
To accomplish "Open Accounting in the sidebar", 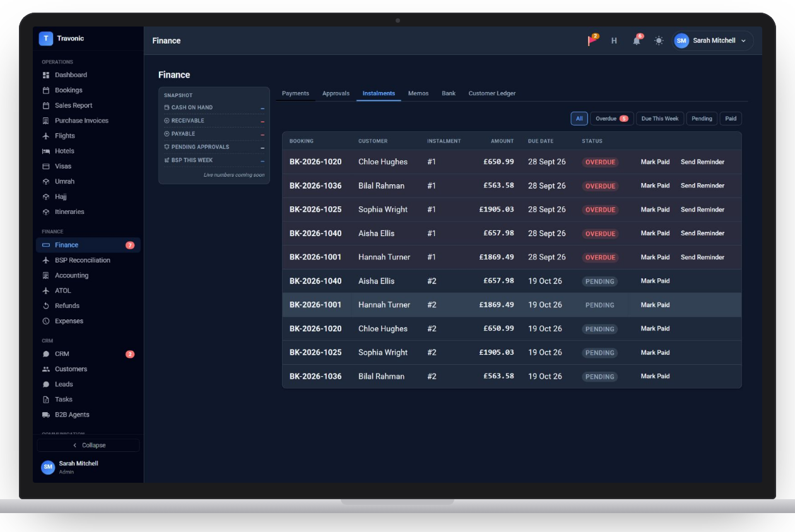I will [88, 275].
